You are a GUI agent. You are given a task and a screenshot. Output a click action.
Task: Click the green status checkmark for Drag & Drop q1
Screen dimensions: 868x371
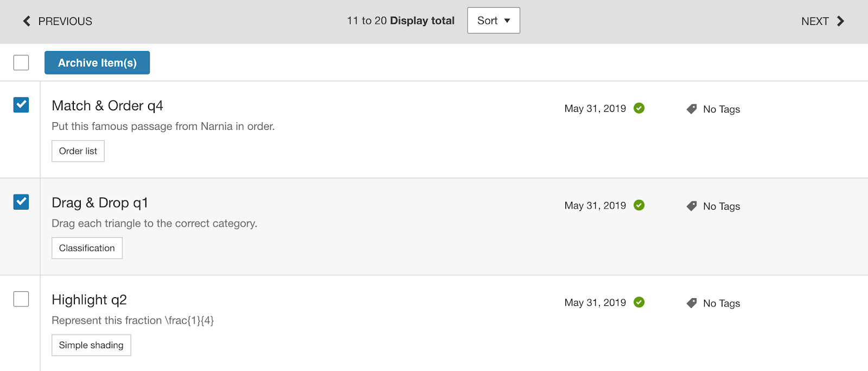pyautogui.click(x=639, y=205)
